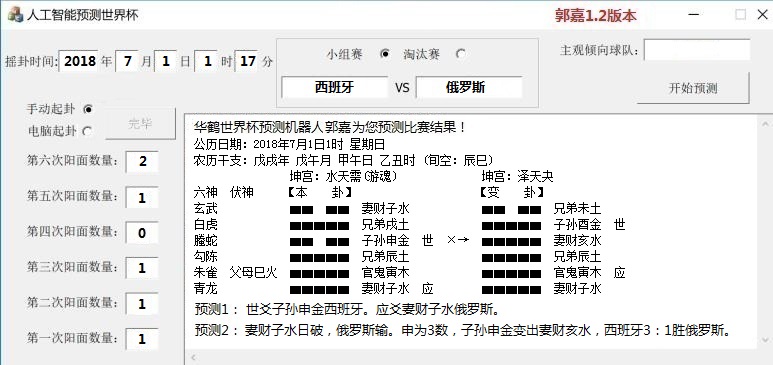
Task: Click the 第三次阳面数量 value field
Action: (x=142, y=268)
